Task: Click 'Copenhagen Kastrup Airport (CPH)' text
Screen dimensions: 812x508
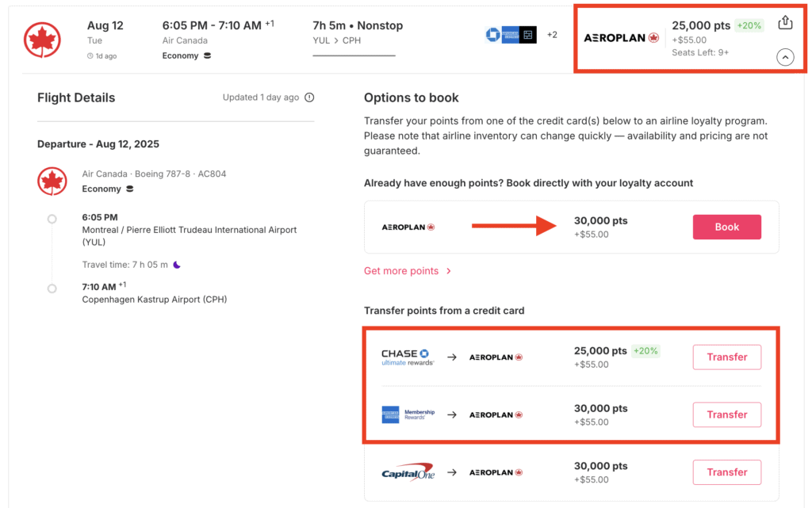Action: tap(155, 300)
